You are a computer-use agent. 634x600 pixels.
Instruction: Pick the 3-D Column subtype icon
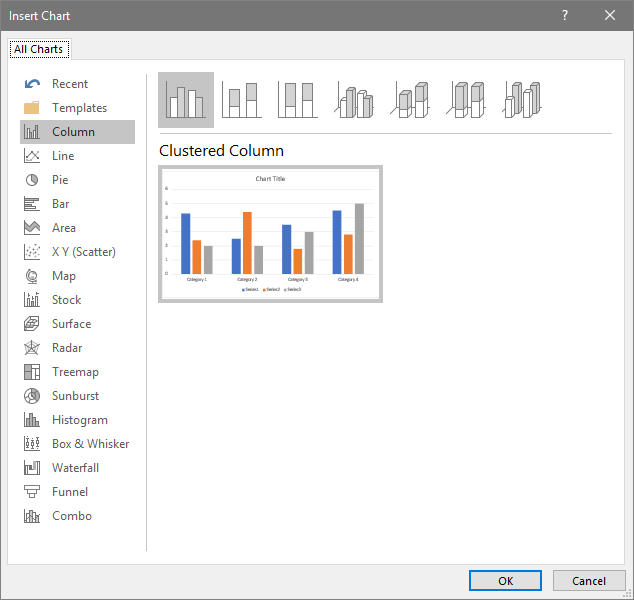522,100
